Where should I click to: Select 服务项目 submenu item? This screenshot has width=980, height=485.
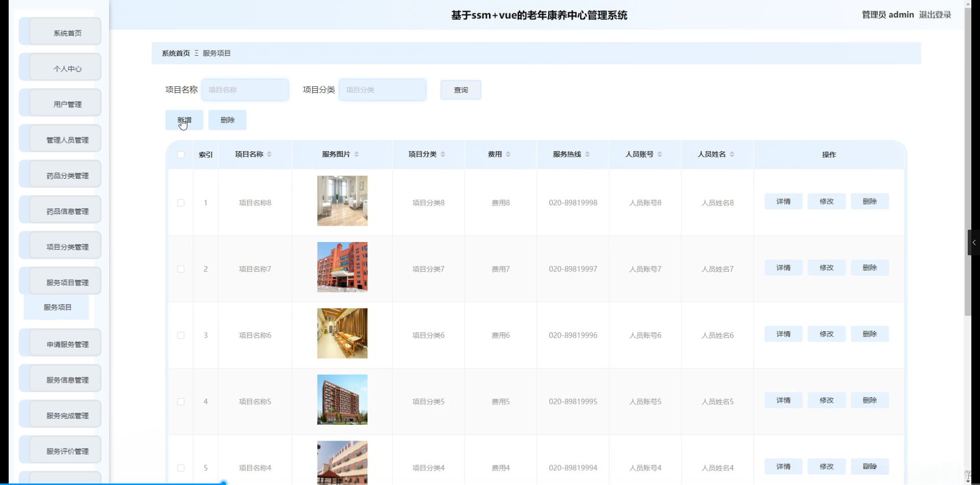click(x=57, y=307)
